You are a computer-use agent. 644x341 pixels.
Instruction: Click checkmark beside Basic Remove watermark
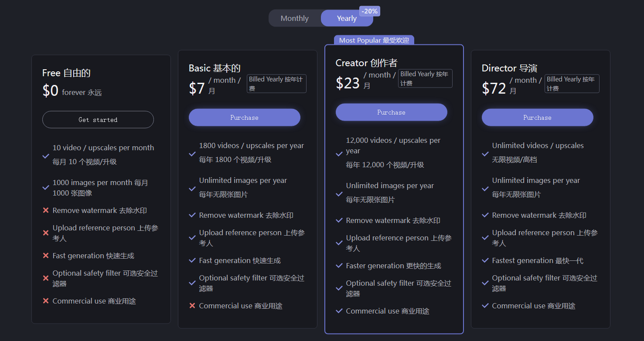pyautogui.click(x=192, y=215)
